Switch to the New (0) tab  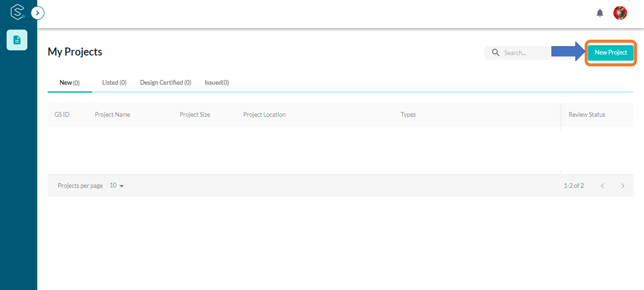(69, 82)
